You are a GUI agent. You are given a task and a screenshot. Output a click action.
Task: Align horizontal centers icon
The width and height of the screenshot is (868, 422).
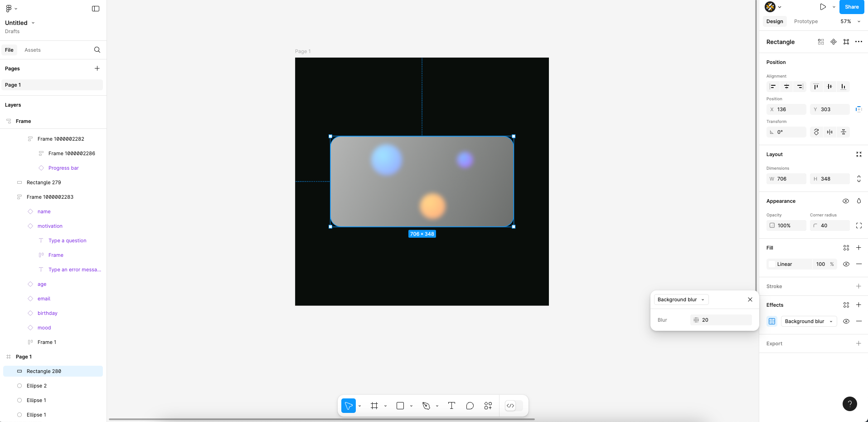coord(787,87)
